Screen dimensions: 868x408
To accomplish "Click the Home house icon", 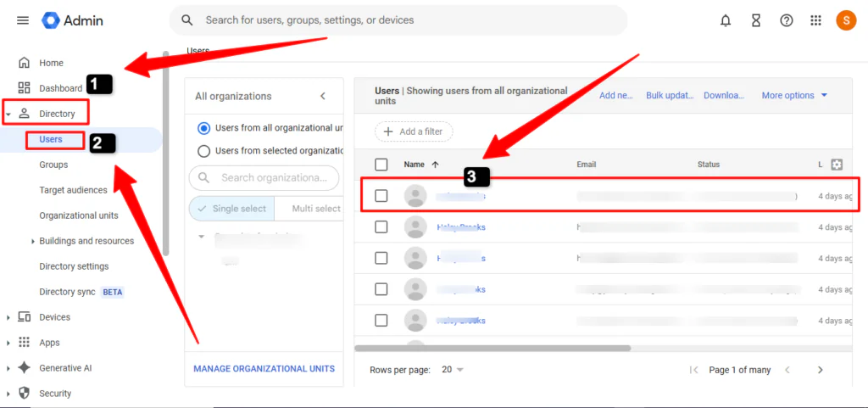I will [x=24, y=63].
